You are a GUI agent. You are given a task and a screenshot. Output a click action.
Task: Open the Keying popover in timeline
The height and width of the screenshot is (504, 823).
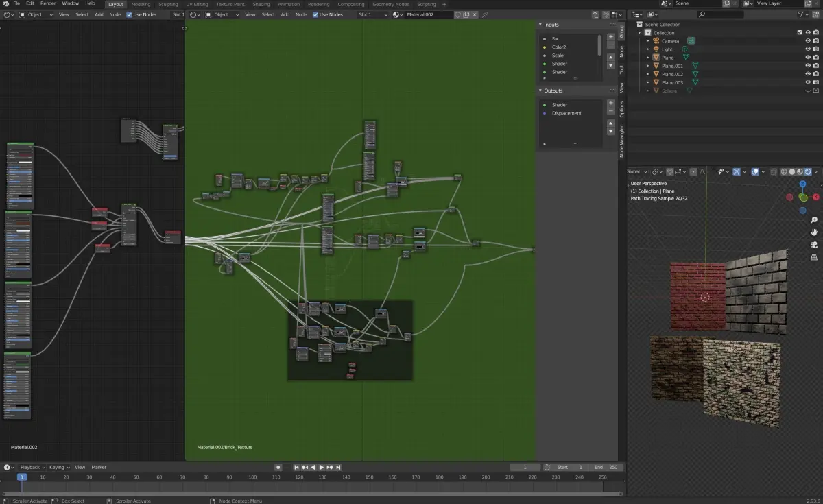(x=59, y=467)
